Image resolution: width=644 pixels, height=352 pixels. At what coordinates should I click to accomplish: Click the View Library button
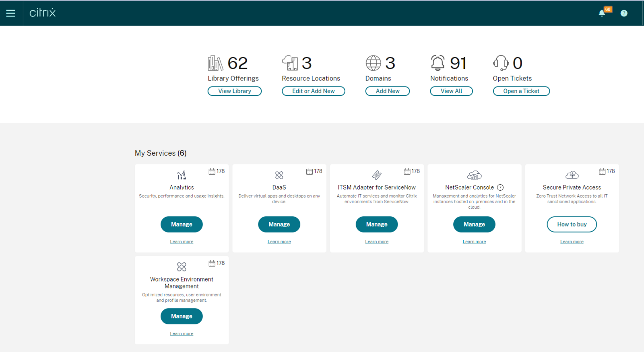235,91
